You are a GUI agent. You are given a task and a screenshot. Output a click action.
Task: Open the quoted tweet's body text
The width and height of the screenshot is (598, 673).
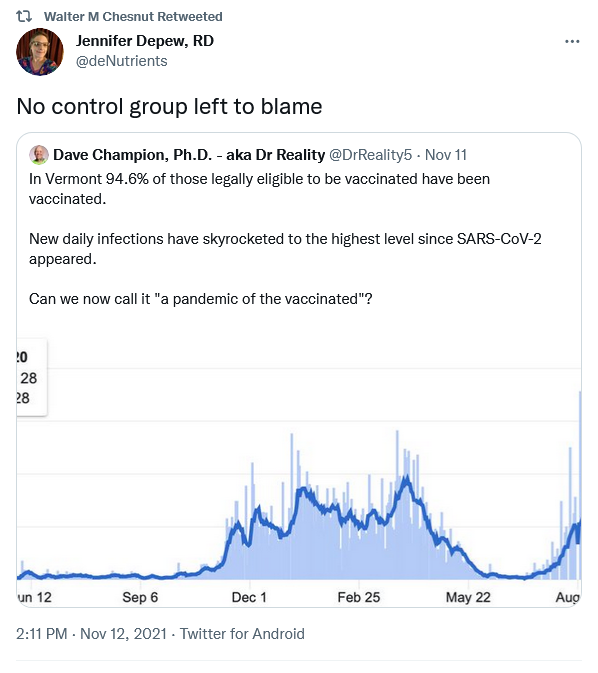285,239
